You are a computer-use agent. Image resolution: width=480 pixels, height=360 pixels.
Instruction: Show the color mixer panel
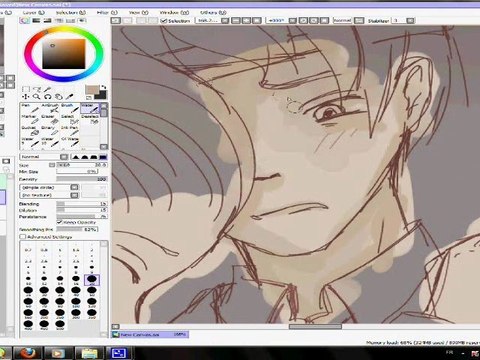pyautogui.click(x=59, y=21)
